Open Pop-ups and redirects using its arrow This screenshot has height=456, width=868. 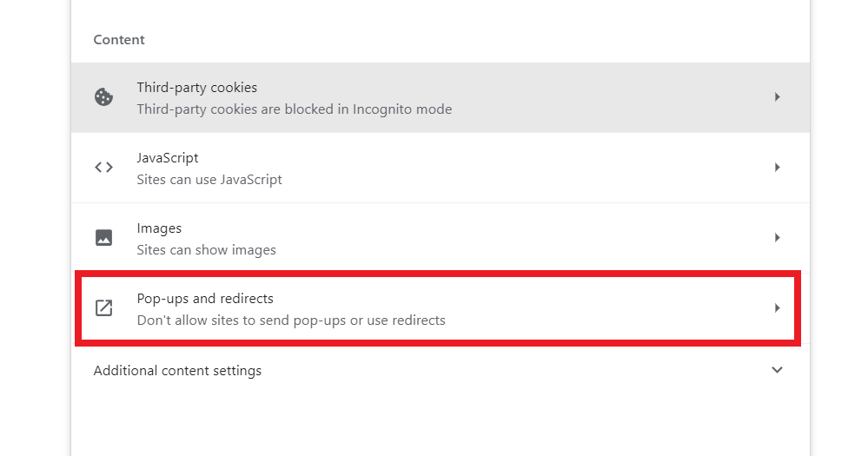pos(778,308)
